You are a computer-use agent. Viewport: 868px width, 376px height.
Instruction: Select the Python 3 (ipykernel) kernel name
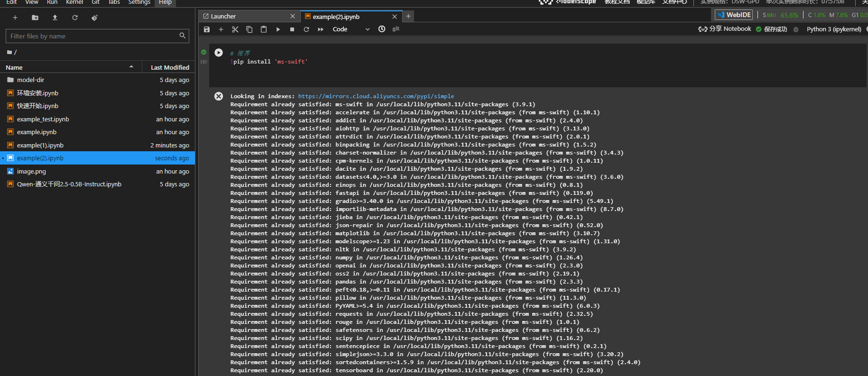pyautogui.click(x=834, y=29)
